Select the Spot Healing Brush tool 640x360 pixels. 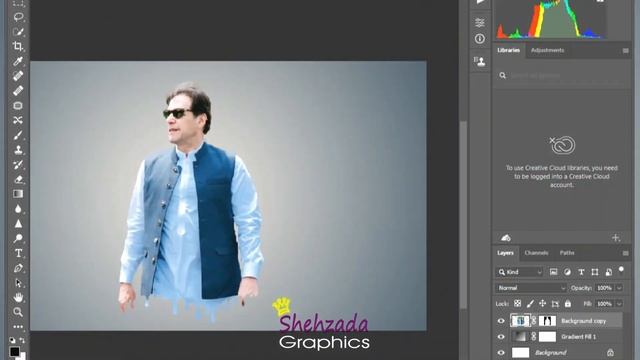[18, 76]
